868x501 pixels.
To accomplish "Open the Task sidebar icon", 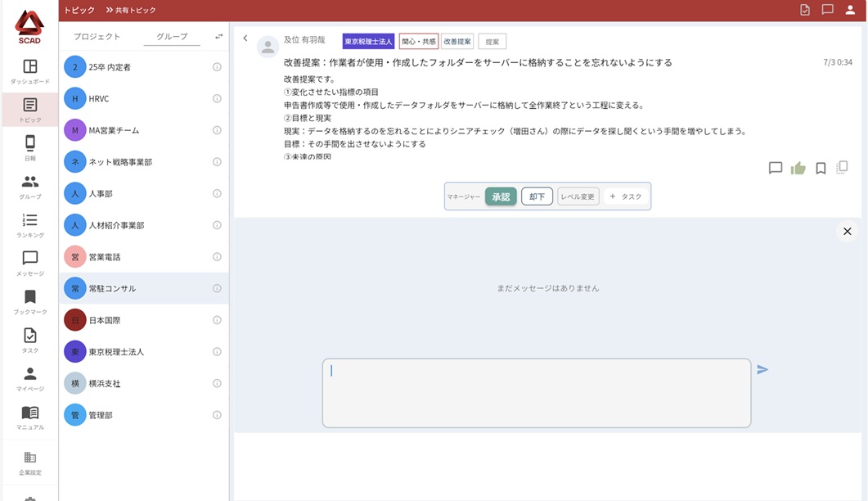I will pyautogui.click(x=30, y=341).
